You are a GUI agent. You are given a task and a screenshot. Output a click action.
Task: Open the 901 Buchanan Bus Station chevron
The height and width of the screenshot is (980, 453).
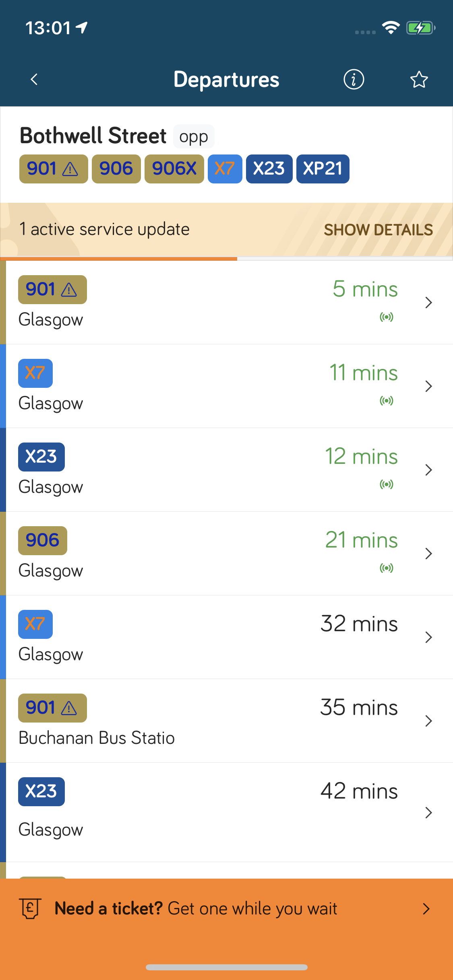[x=428, y=721]
